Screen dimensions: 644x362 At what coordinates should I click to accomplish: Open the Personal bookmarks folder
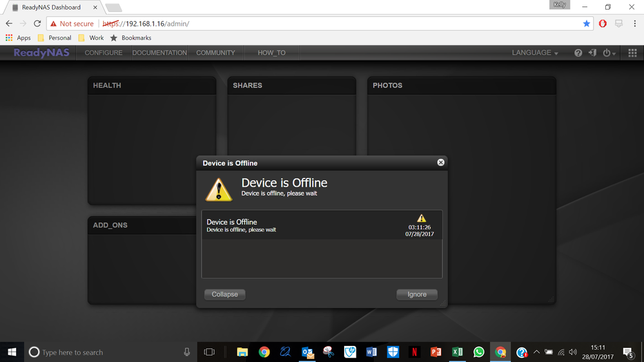coord(54,38)
